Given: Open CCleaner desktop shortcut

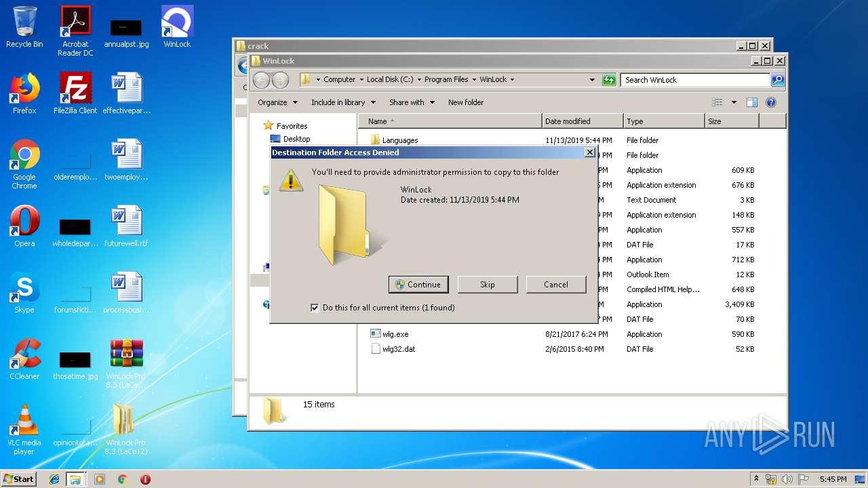Looking at the screenshot, I should (x=24, y=359).
